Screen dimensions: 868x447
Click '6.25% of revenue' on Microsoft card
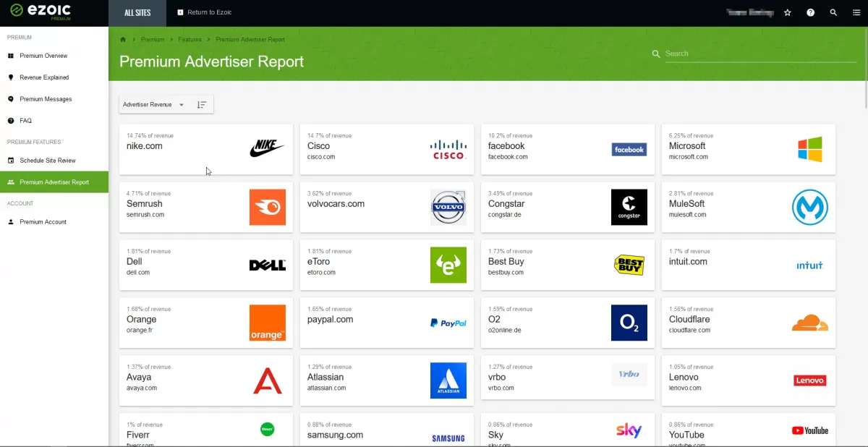[692, 136]
